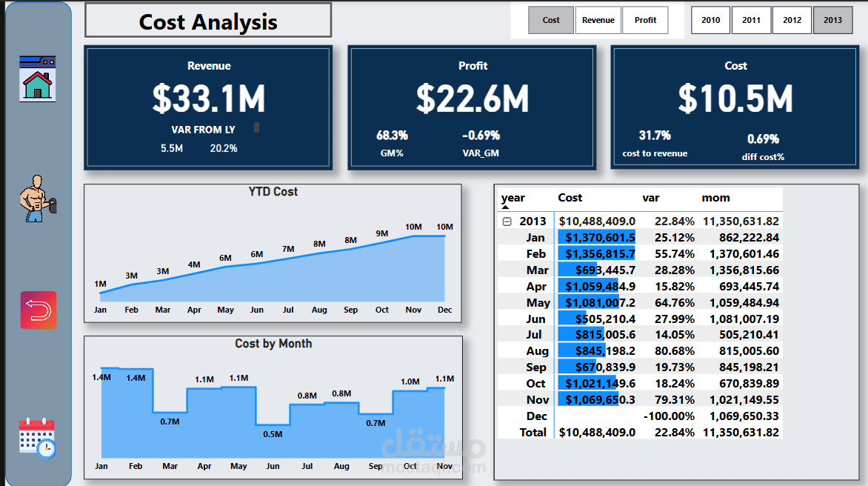868x486 pixels.
Task: Click the Dec axis label in YTD chart
Action: pyautogui.click(x=444, y=310)
